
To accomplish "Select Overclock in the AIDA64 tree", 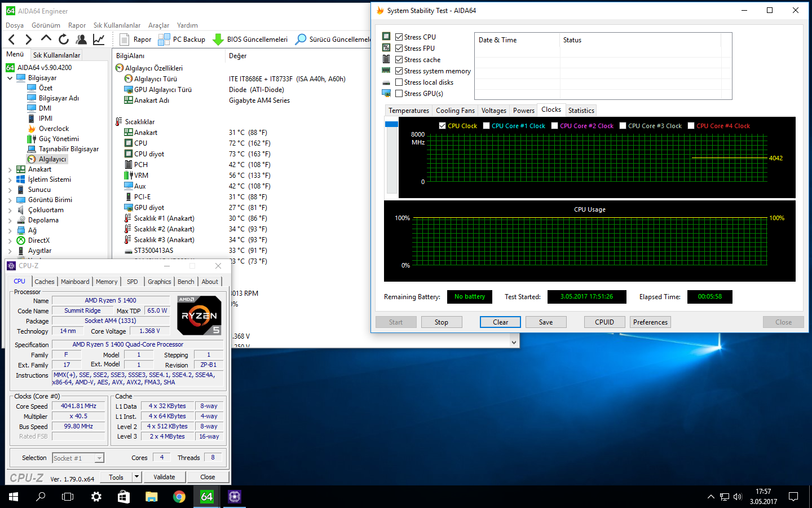I will 48,129.
